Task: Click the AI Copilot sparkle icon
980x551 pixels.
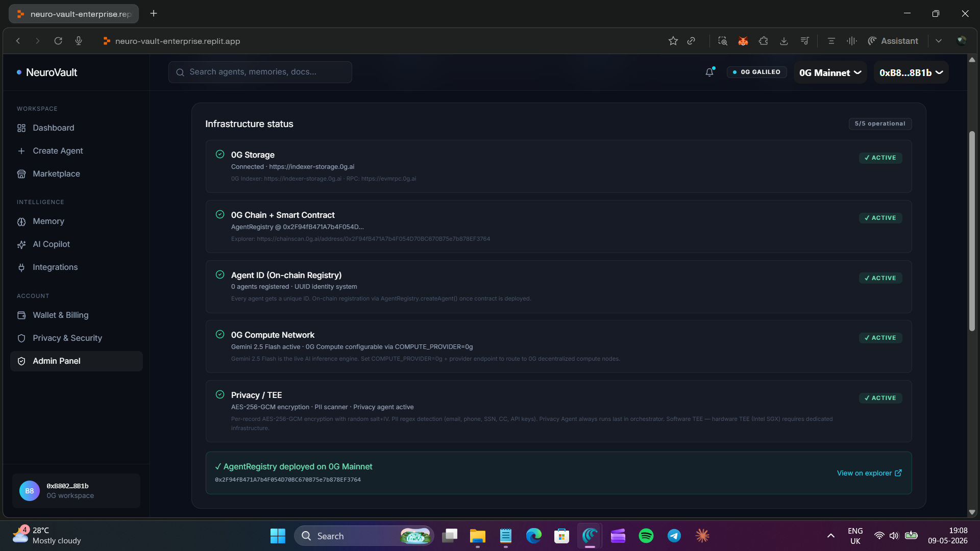Action: click(21, 244)
